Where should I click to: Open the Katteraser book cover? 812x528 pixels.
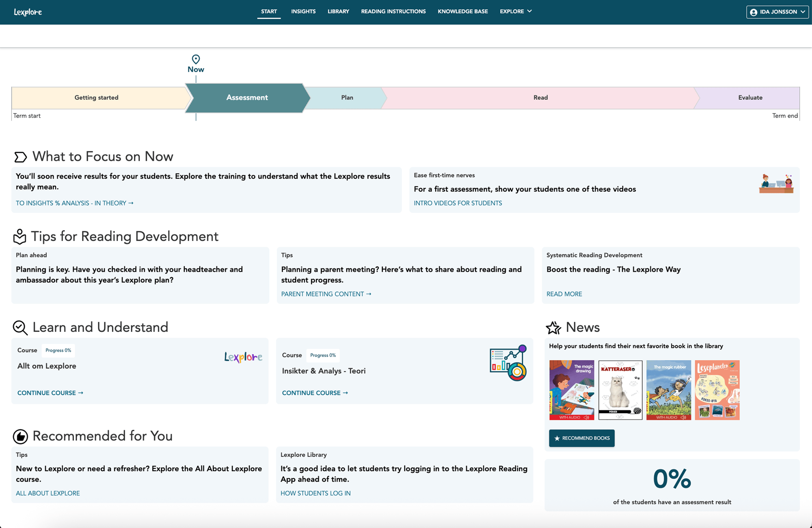coord(620,390)
